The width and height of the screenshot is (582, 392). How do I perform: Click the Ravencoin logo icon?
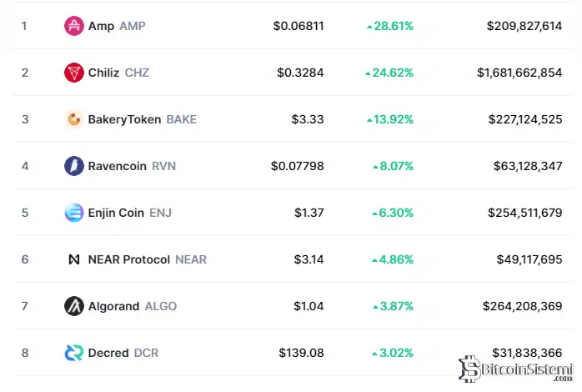(x=74, y=166)
